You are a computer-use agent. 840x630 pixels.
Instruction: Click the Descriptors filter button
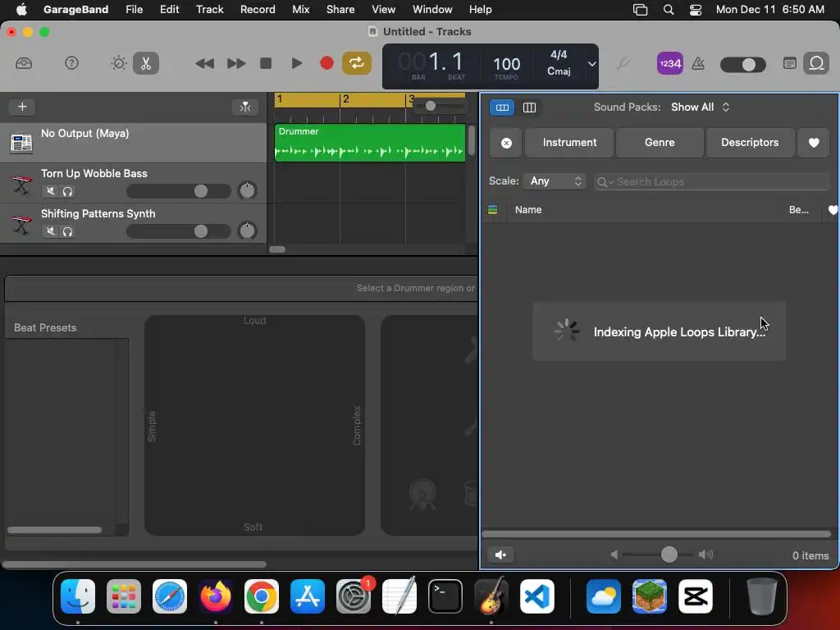750,143
